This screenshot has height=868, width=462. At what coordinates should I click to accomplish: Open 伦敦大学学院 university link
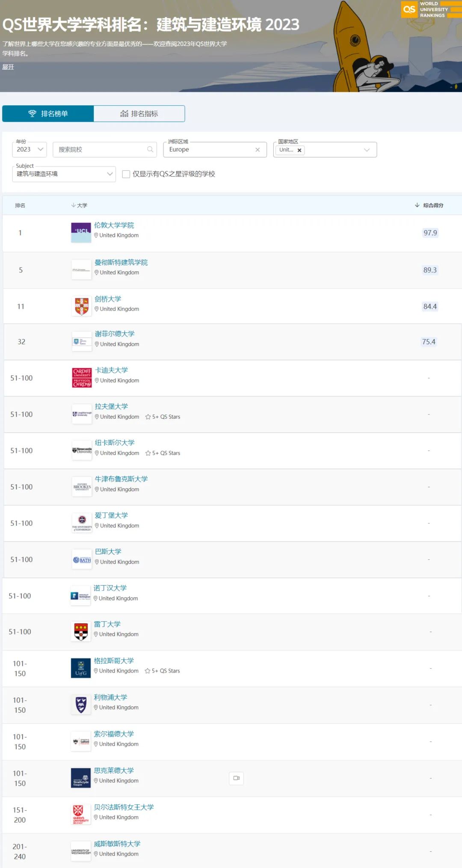coord(114,225)
